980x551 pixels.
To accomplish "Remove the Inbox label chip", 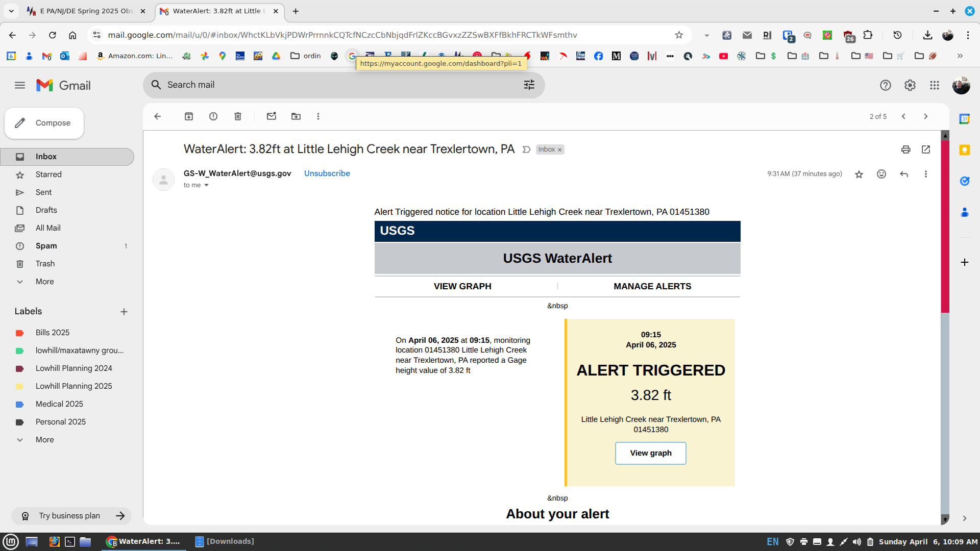I will coord(559,149).
